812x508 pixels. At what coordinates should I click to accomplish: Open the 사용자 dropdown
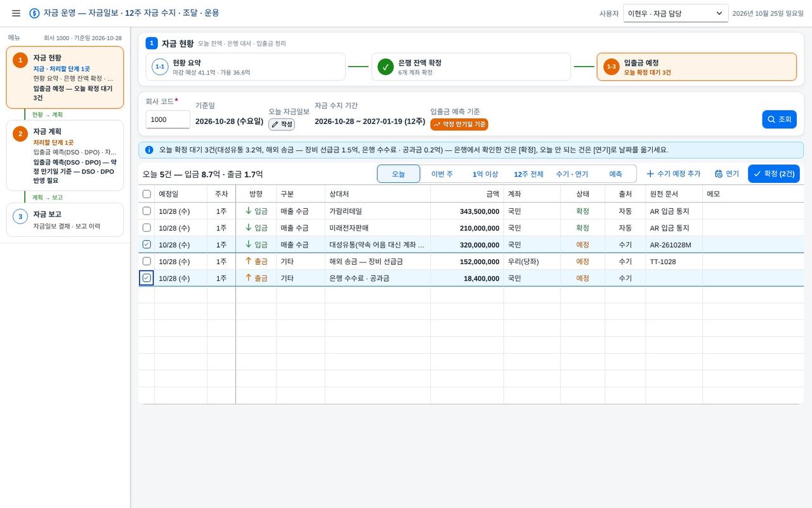click(x=676, y=13)
